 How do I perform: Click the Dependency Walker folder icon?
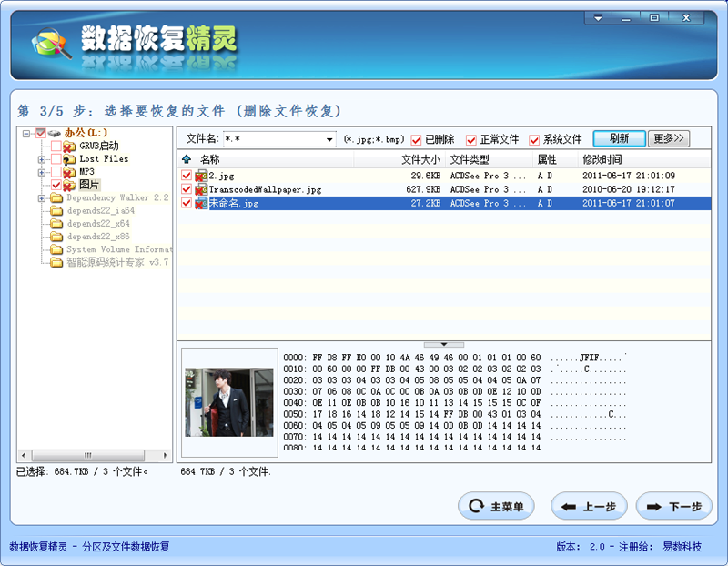click(x=56, y=197)
